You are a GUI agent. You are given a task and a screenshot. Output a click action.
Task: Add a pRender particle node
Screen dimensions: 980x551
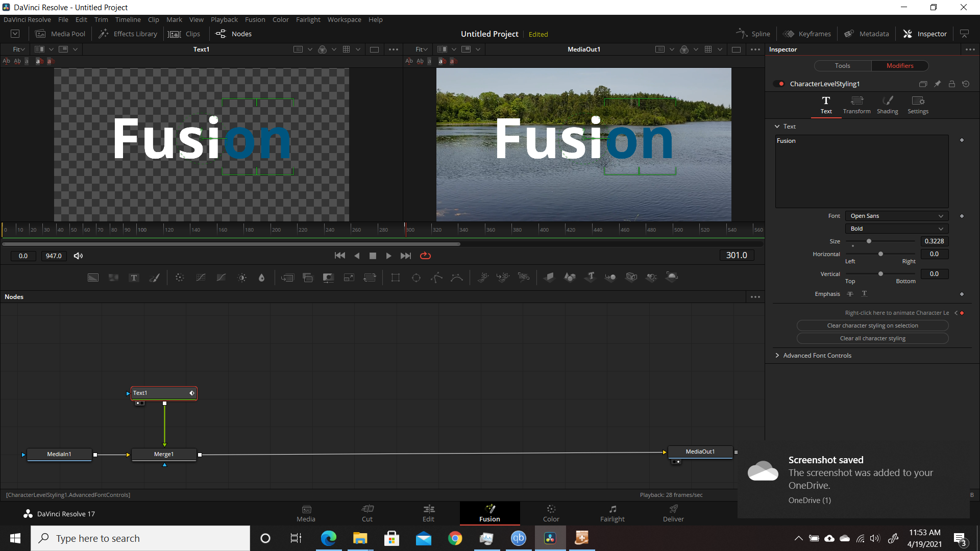524,277
